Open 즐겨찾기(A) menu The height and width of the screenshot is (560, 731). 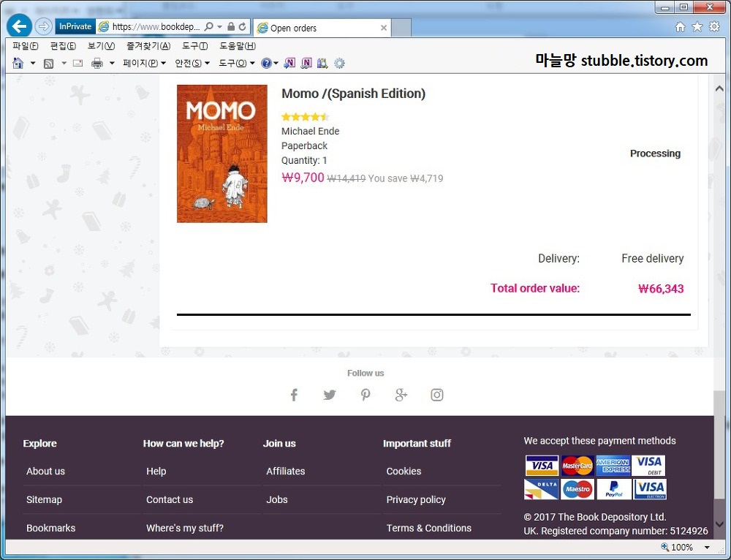coord(148,46)
